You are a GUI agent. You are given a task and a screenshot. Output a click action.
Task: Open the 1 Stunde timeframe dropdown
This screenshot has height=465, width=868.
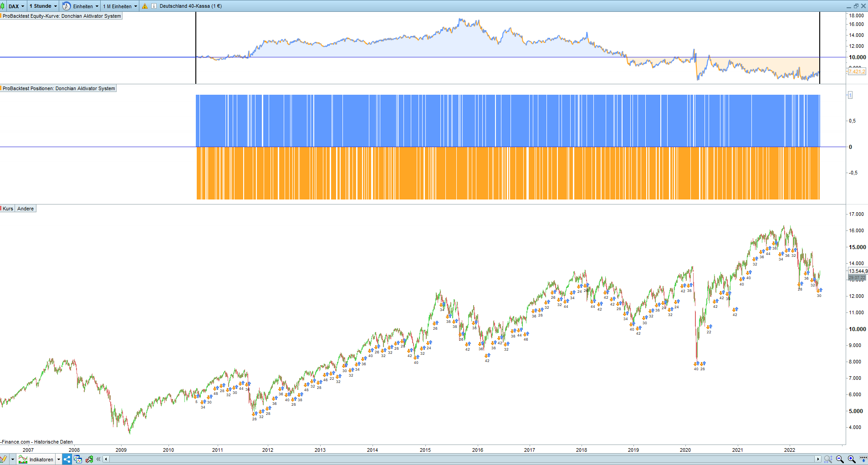coord(43,6)
